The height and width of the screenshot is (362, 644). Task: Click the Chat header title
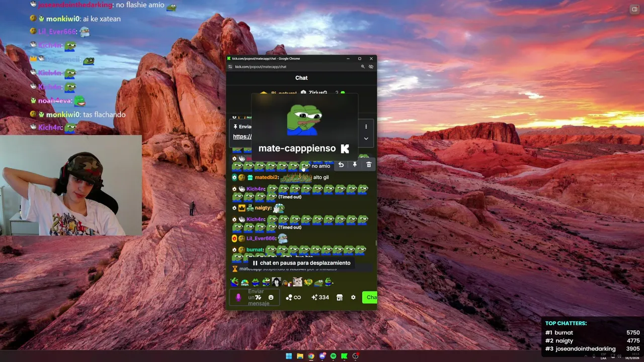coord(301,78)
